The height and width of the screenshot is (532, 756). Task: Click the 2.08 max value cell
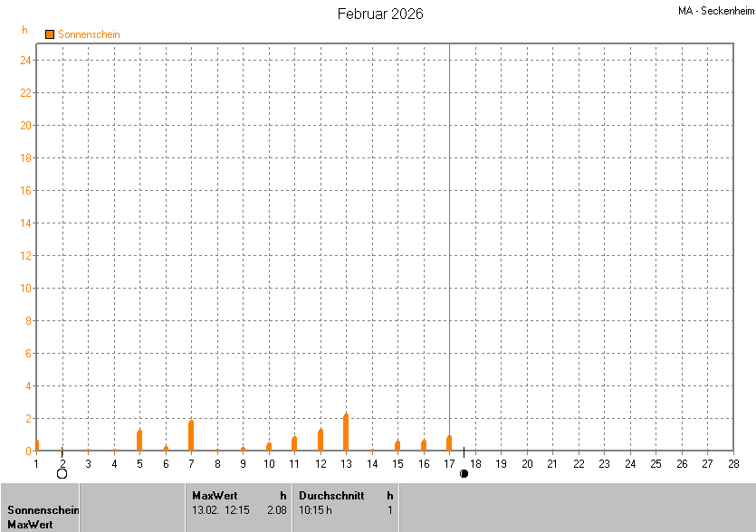tap(276, 509)
